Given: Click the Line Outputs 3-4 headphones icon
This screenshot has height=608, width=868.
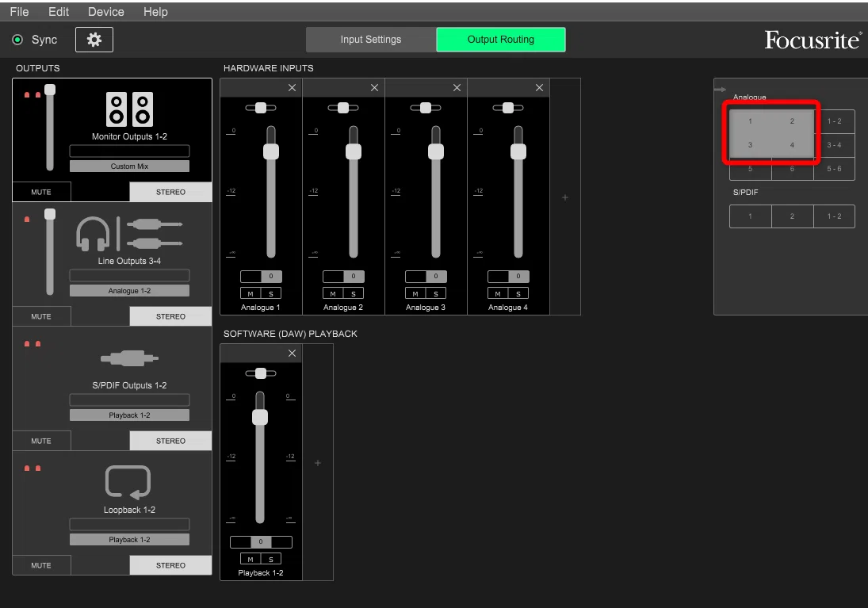Looking at the screenshot, I should (93, 234).
